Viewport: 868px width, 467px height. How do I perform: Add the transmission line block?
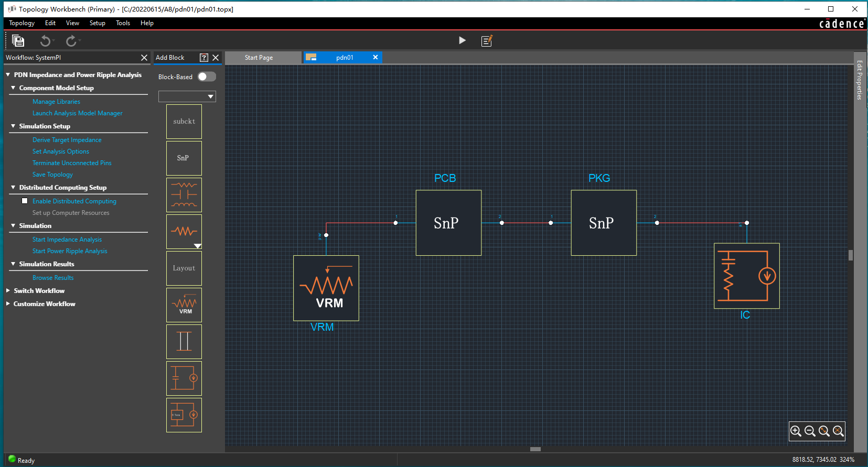pyautogui.click(x=184, y=342)
